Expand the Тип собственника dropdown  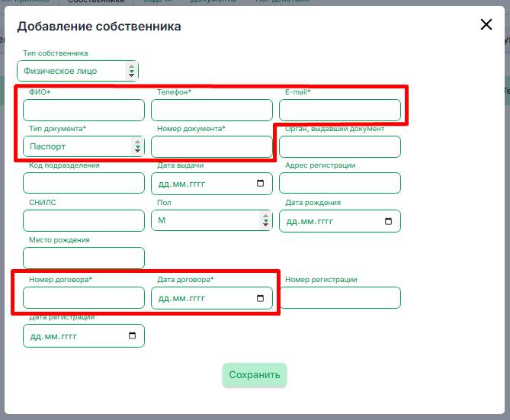click(x=77, y=71)
